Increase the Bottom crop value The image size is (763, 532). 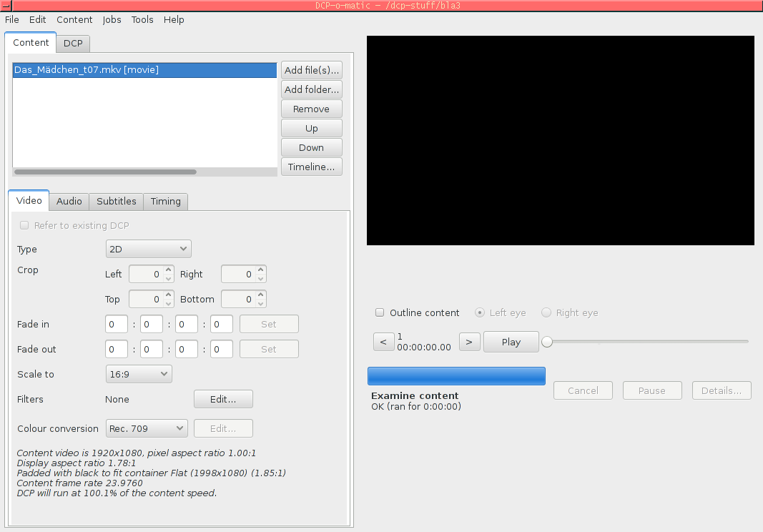(261, 295)
